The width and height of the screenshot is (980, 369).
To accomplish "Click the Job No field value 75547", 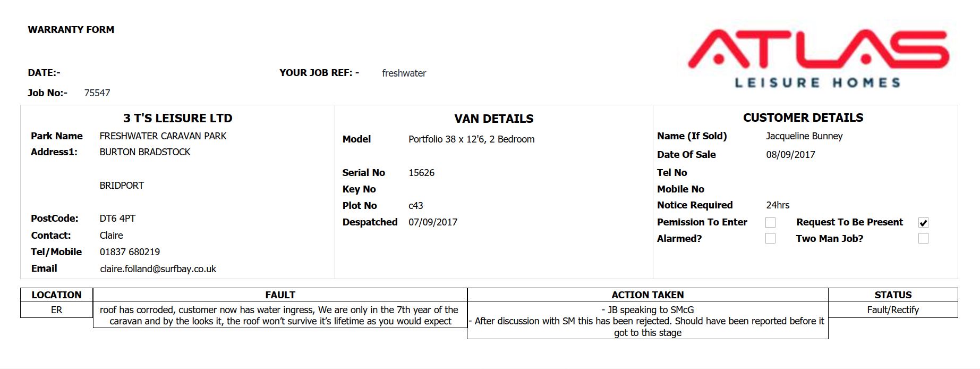I will point(97,93).
